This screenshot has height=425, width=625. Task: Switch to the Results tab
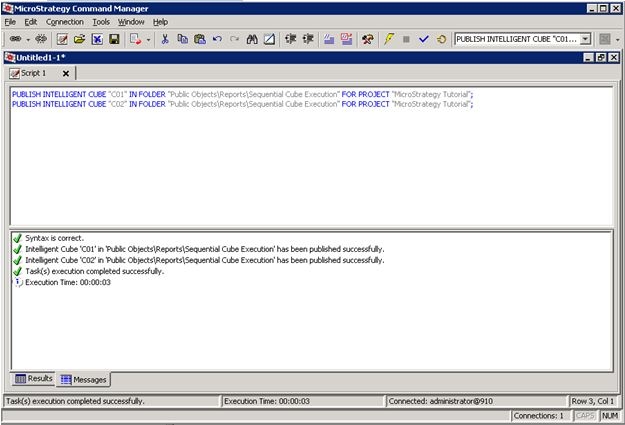coord(34,379)
